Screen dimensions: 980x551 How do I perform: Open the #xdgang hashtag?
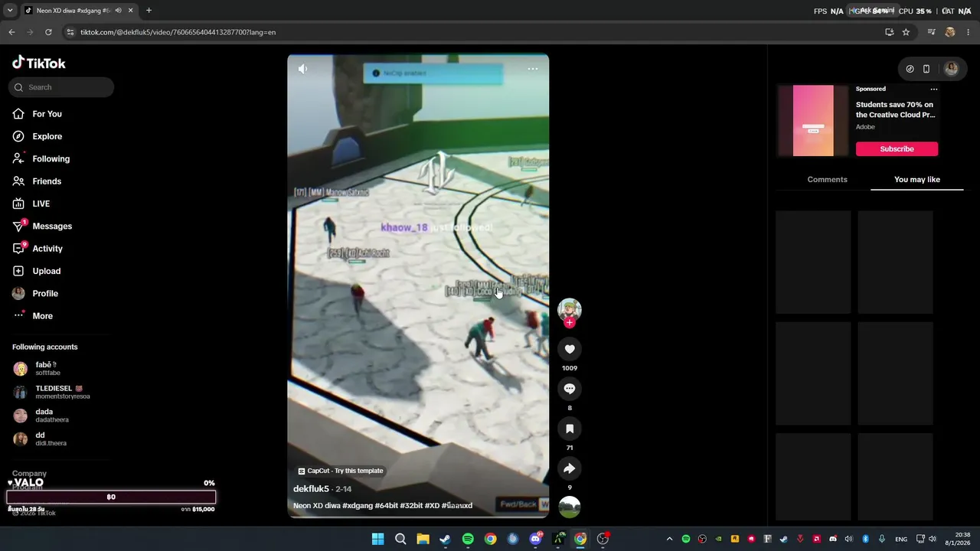pos(358,505)
